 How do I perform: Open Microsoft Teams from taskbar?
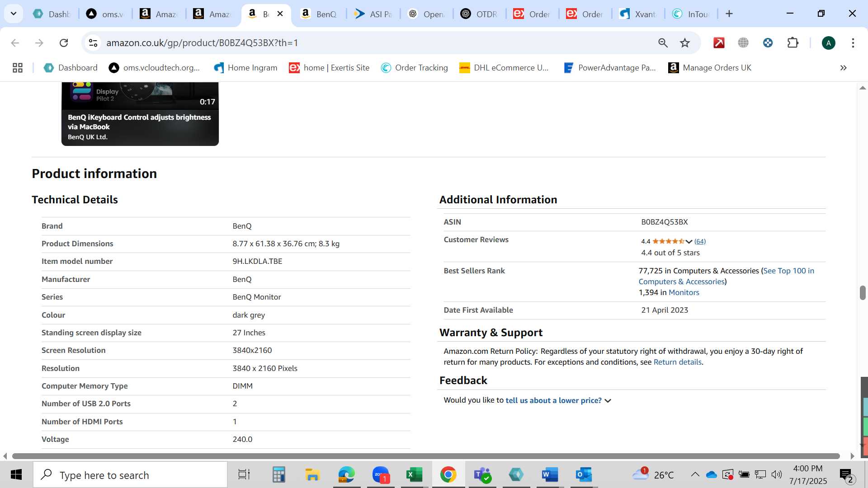pos(482,475)
